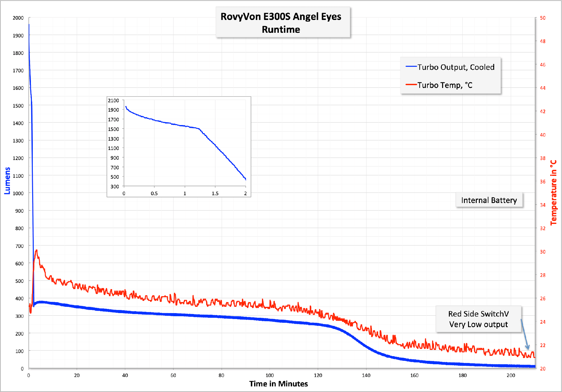The height and width of the screenshot is (392, 562).
Task: Select the red line swatch in the legend
Action: (411, 85)
